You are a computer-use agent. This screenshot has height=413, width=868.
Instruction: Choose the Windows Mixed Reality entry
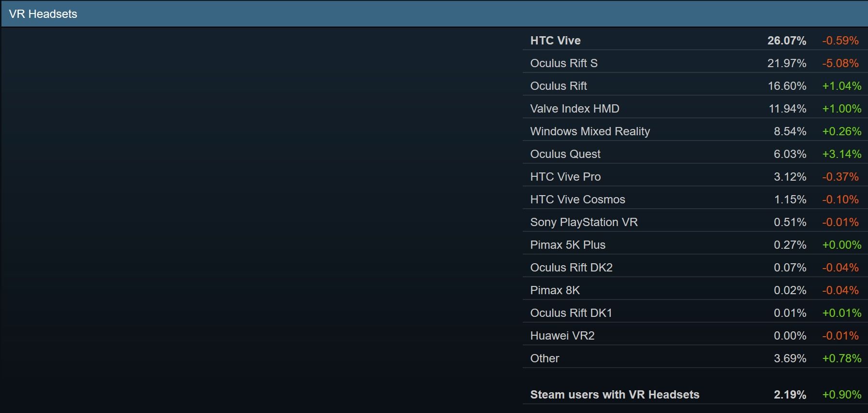click(x=589, y=131)
